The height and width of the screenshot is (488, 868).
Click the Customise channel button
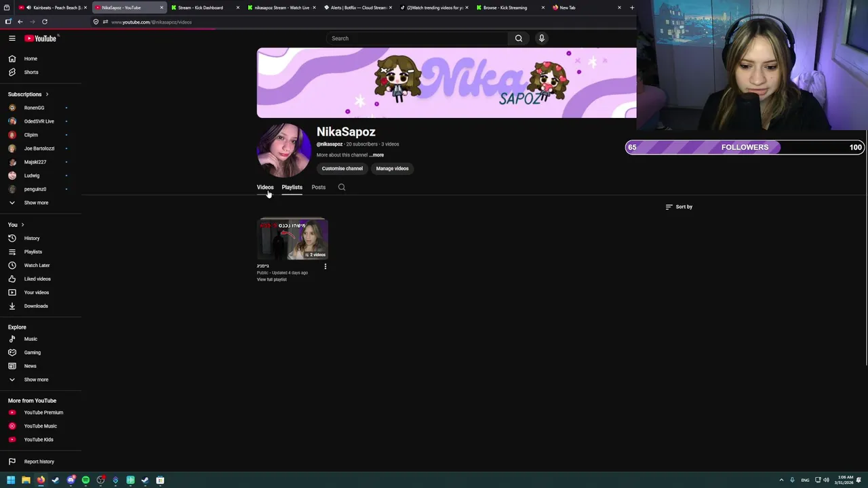[342, 168]
